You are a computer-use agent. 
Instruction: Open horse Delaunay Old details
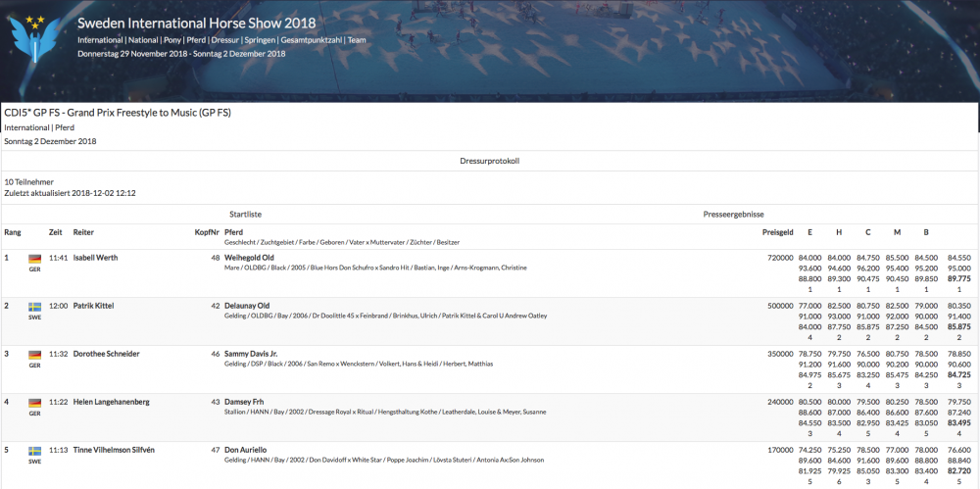(247, 306)
